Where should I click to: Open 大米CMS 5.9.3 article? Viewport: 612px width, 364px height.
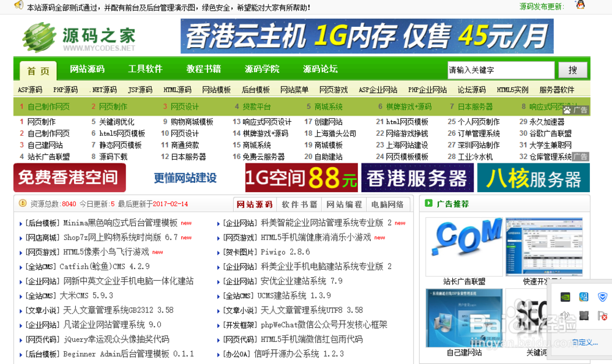click(86, 295)
